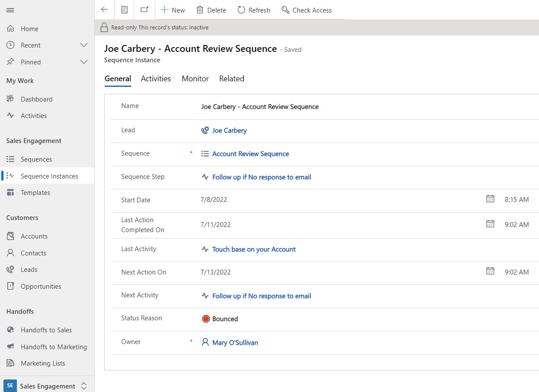Click the read-only lock icon
Viewport: 539px width, 392px height.
tap(104, 27)
